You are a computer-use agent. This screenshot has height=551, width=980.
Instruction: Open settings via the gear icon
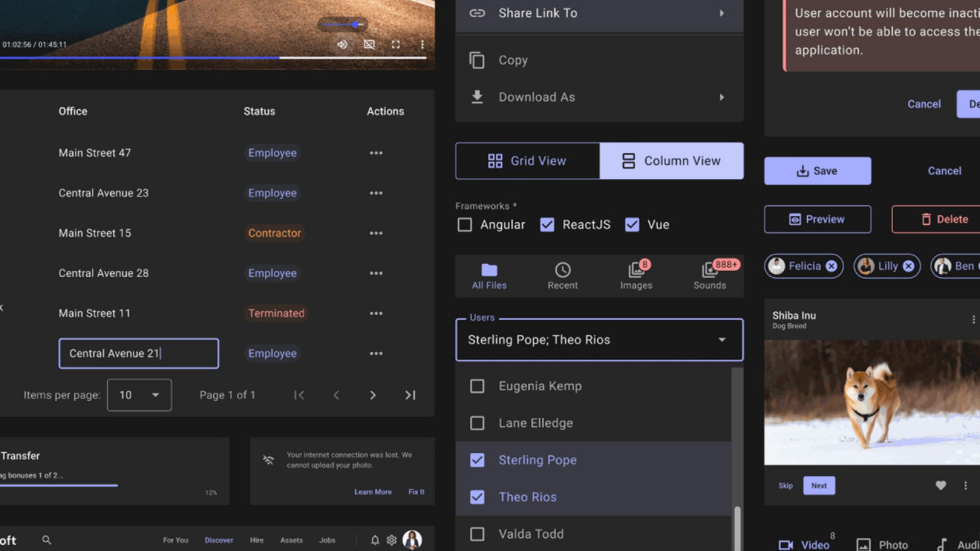tap(392, 540)
